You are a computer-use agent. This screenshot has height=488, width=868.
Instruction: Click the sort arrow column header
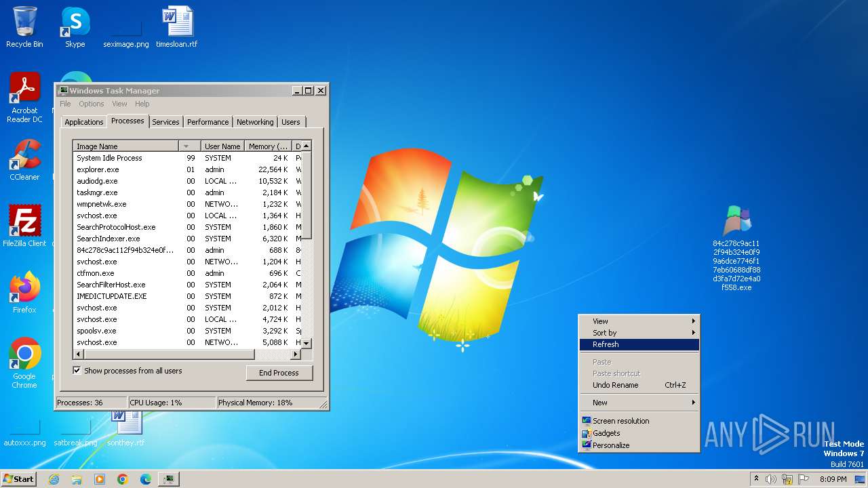click(190, 146)
